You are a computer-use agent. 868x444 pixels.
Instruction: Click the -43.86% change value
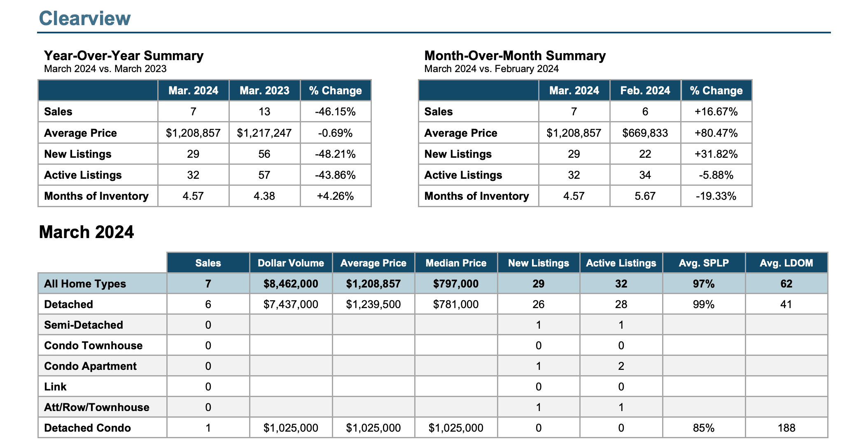(x=335, y=175)
